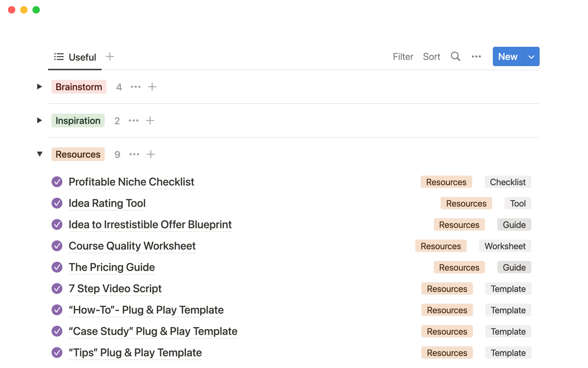Open the Course Quality Worksheet page

(x=132, y=246)
